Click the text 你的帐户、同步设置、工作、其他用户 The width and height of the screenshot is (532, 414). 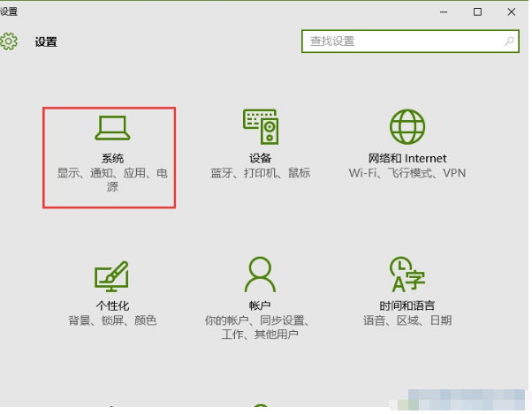tap(258, 327)
